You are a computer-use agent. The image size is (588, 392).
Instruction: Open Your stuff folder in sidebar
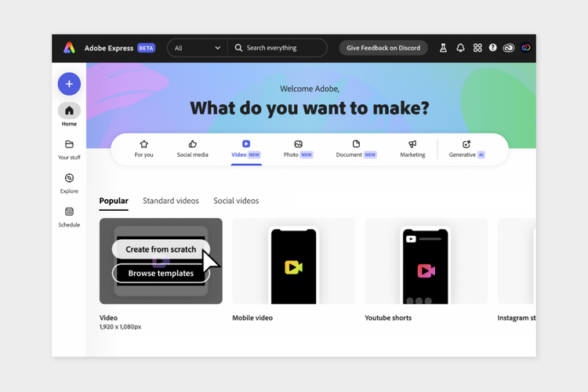[69, 150]
